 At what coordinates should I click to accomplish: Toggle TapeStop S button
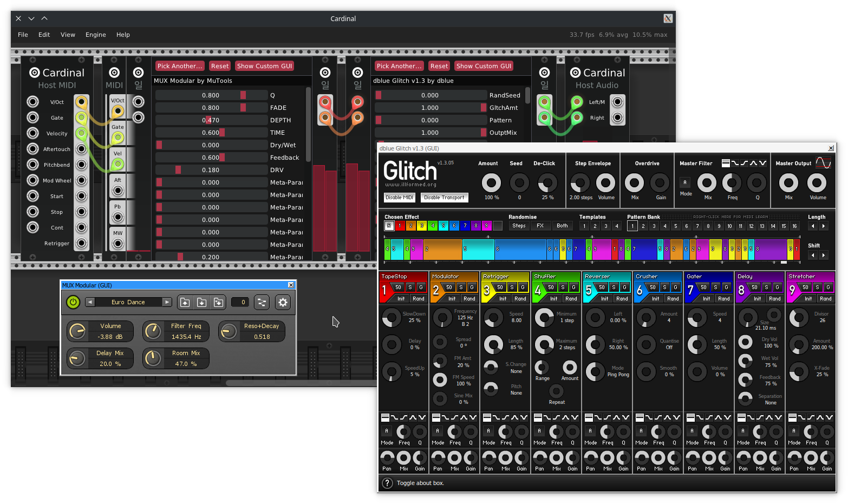pyautogui.click(x=410, y=287)
